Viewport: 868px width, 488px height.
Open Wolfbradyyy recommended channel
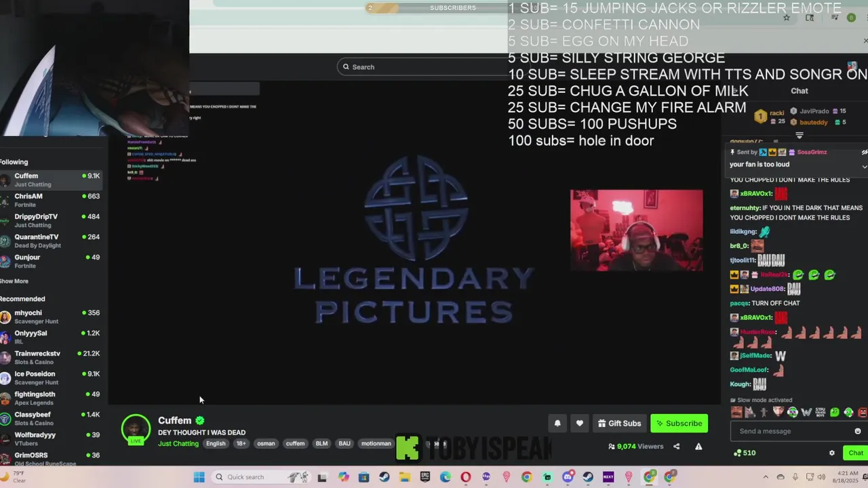pyautogui.click(x=51, y=439)
